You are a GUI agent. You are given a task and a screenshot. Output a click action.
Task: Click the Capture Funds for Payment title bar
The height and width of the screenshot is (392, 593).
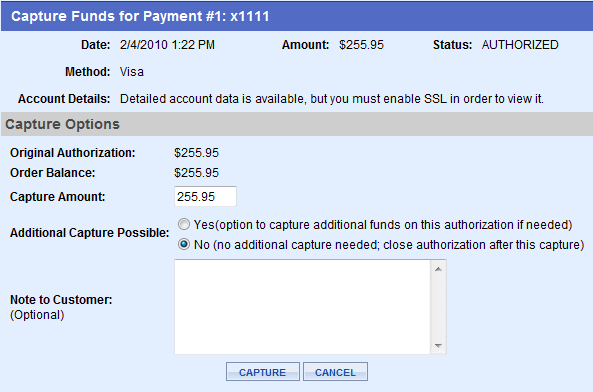pyautogui.click(x=296, y=16)
